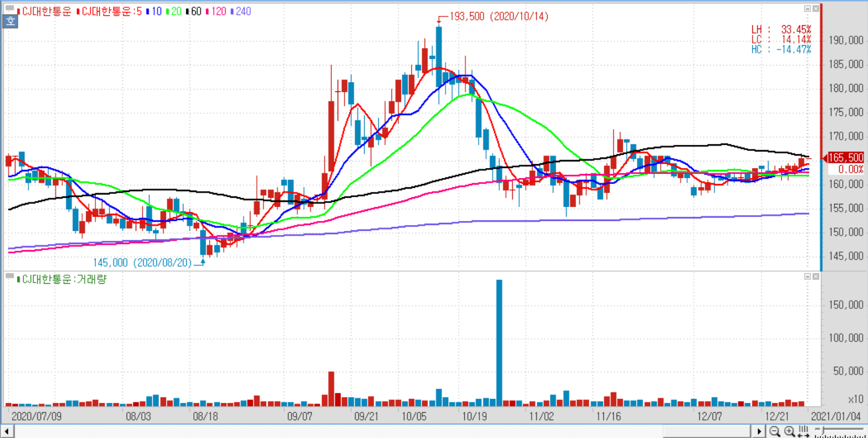
Task: Click the 175,000 price axis label
Action: point(845,112)
